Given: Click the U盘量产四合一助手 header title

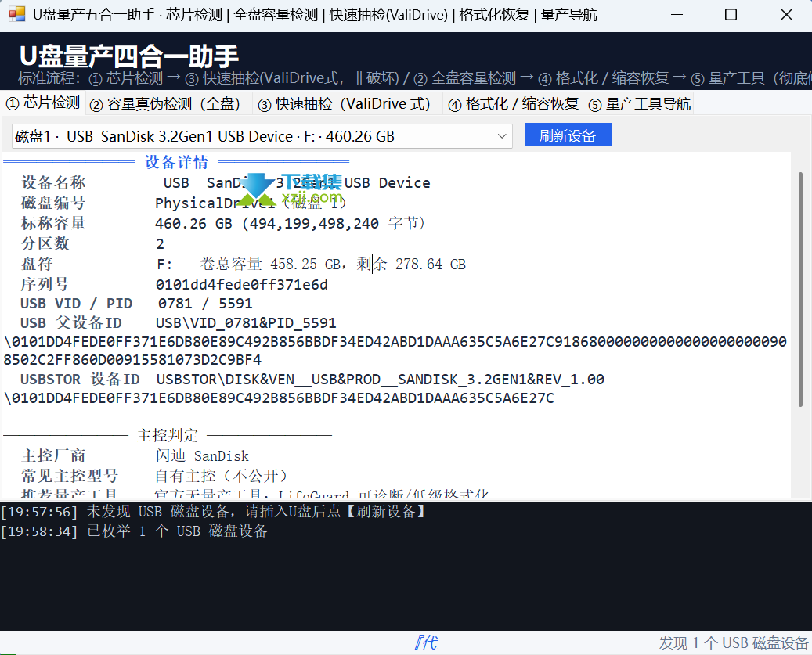Looking at the screenshot, I should coord(129,56).
